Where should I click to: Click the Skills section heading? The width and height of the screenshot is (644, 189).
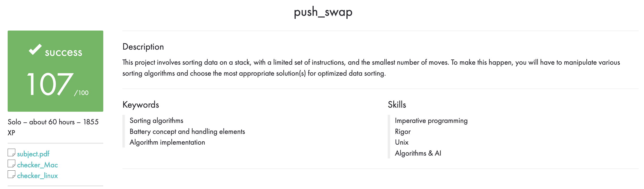pos(397,105)
